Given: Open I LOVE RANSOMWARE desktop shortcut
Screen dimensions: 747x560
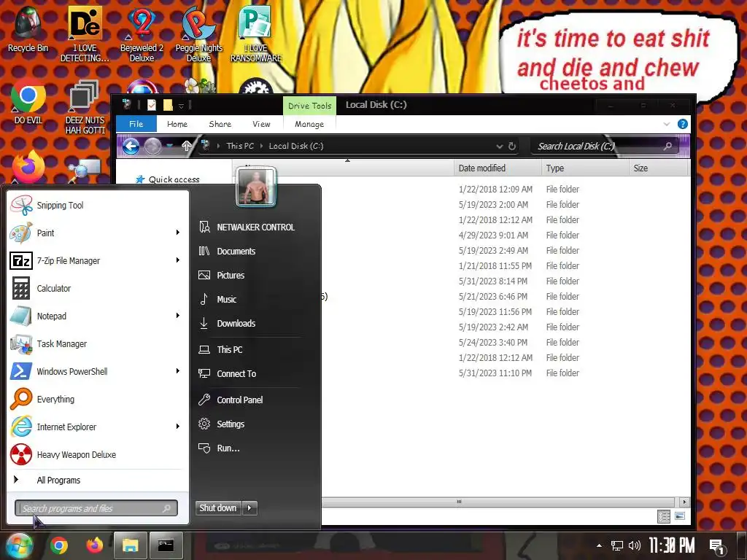Looking at the screenshot, I should pos(256,34).
